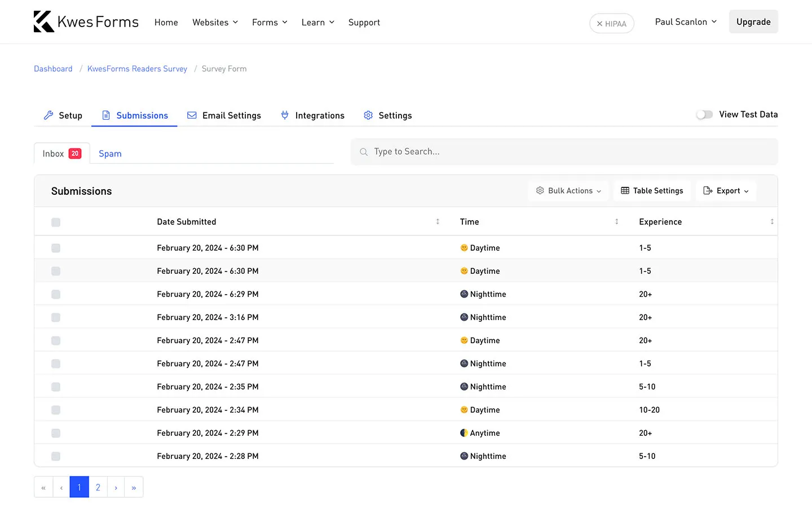Open KwesForms Readers Survey breadcrumb
The height and width of the screenshot is (508, 812).
pos(137,69)
